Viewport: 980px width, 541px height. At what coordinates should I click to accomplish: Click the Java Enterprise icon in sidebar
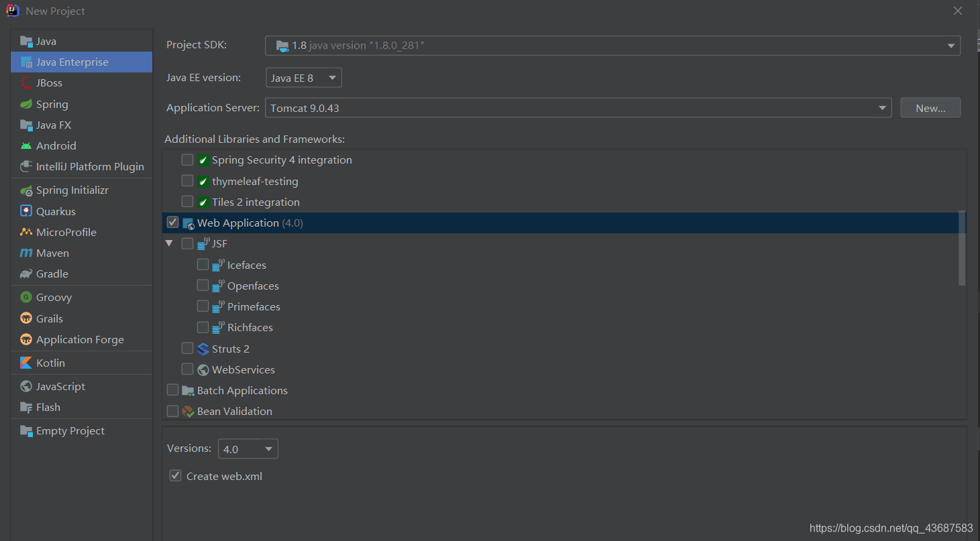[x=26, y=62]
